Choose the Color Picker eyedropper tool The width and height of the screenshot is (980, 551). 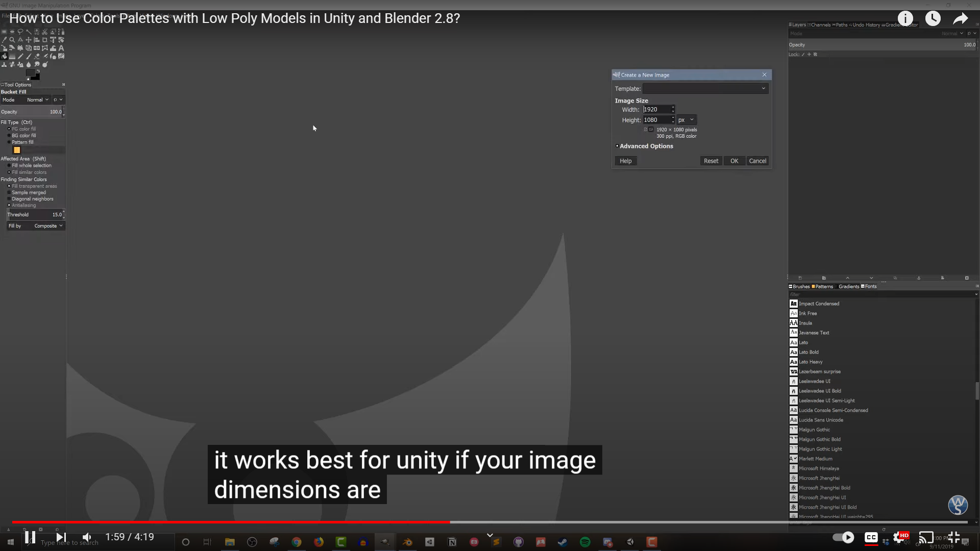pos(4,40)
